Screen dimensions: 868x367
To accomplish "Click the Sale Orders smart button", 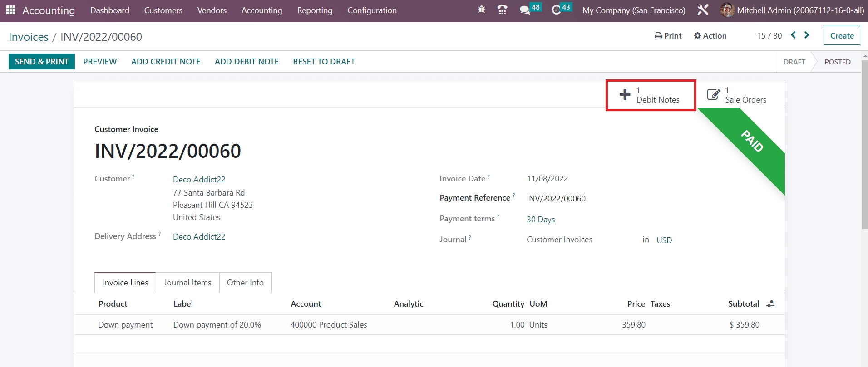I will coord(737,95).
